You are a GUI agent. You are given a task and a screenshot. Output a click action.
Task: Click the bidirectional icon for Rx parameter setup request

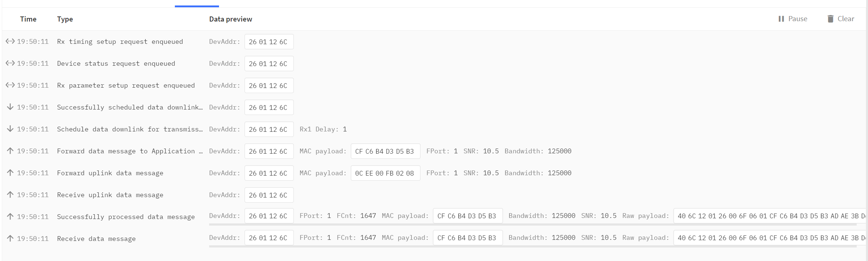click(10, 85)
